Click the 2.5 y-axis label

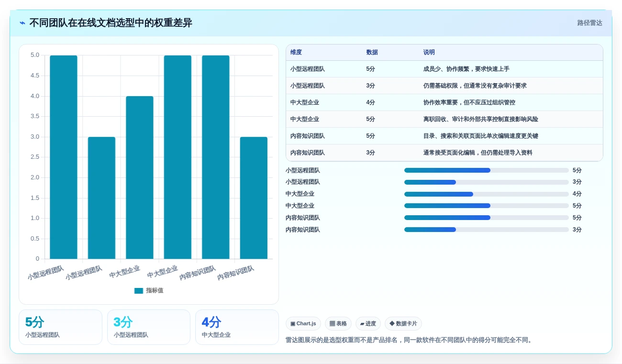coord(35,157)
